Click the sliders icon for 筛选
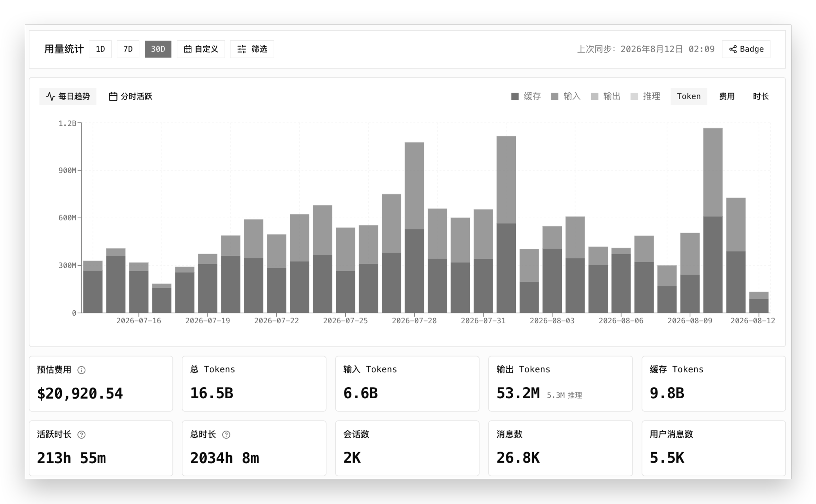The image size is (816, 504). pyautogui.click(x=241, y=49)
